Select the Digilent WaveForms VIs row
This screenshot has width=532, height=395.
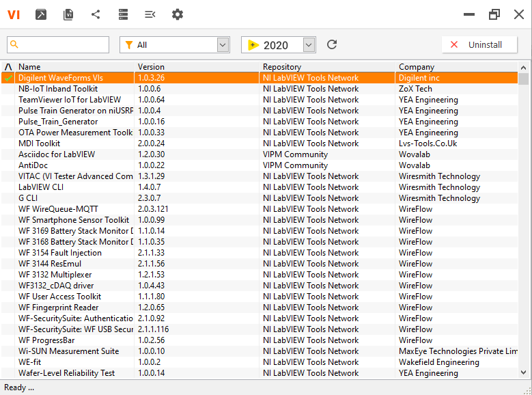point(260,78)
